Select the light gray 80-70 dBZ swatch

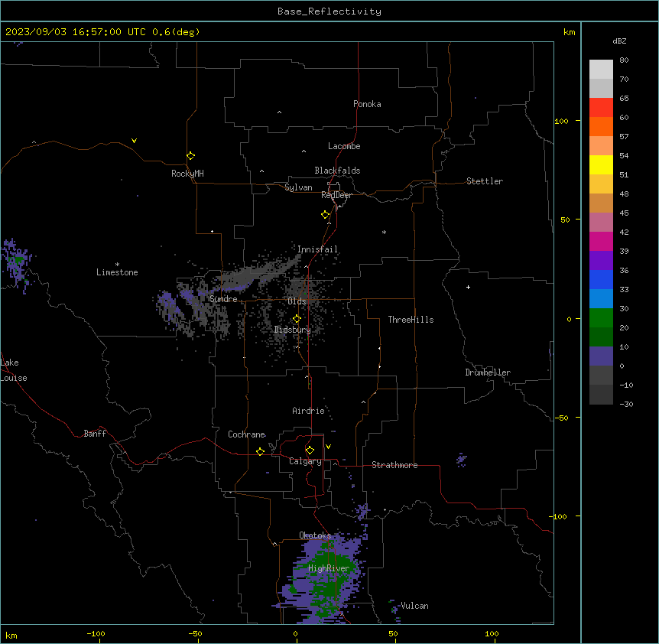click(x=601, y=70)
